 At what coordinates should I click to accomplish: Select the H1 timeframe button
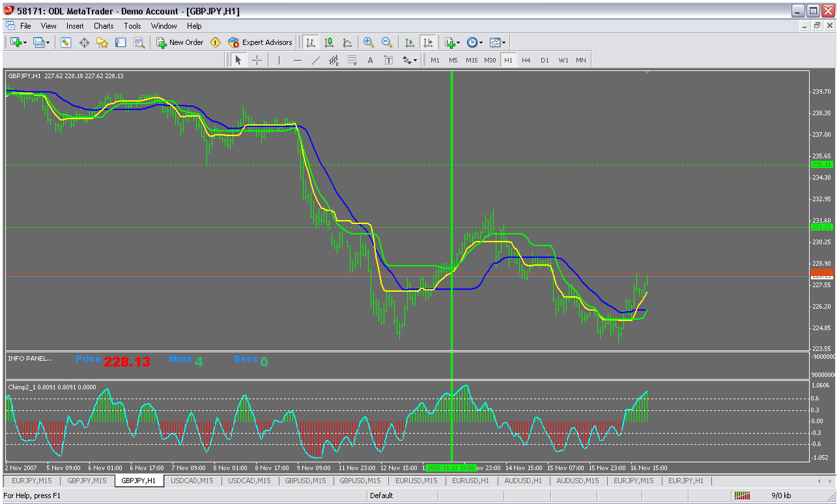pyautogui.click(x=508, y=60)
